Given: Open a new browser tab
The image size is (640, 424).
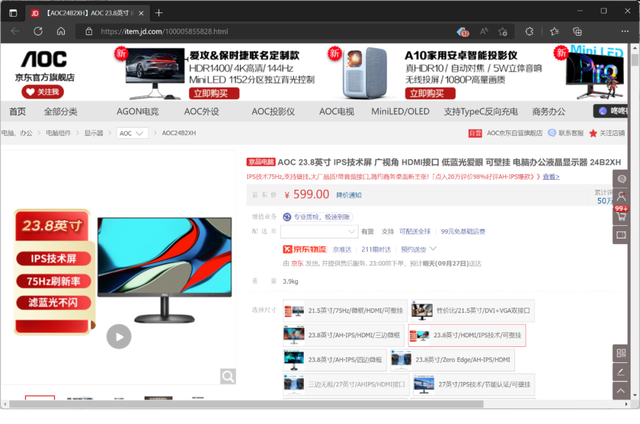Looking at the screenshot, I should pos(159,13).
